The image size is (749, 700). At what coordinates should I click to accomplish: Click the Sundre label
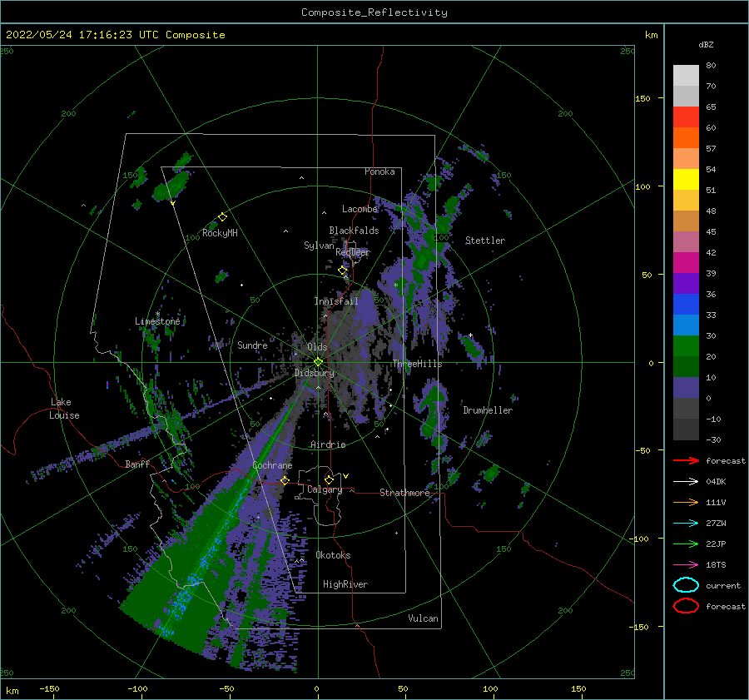click(252, 345)
